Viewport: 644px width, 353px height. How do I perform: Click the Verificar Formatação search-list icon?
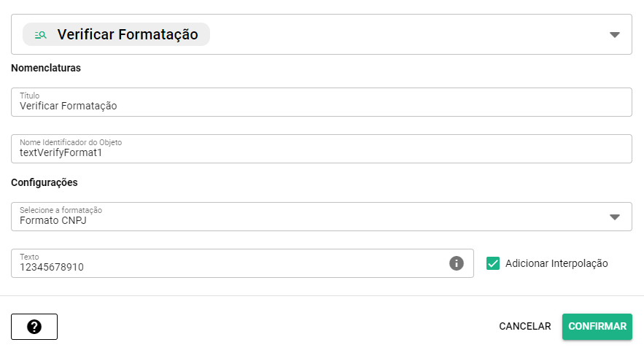[x=41, y=34]
